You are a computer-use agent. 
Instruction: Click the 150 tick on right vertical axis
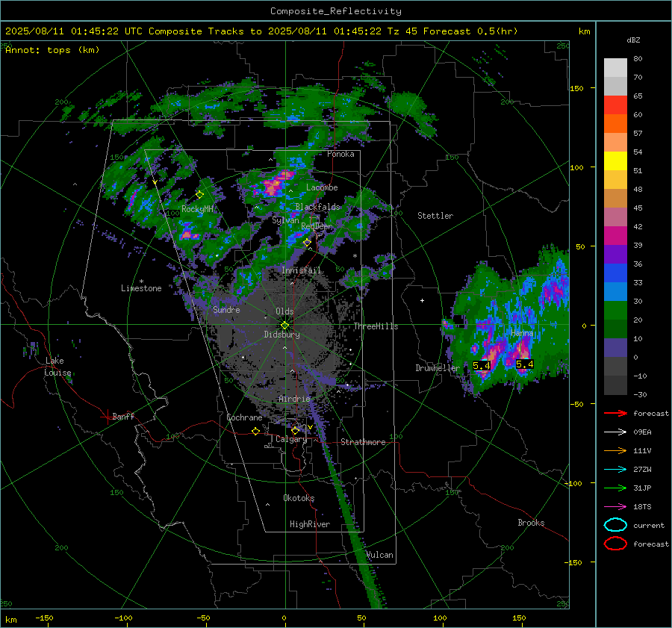pos(576,88)
